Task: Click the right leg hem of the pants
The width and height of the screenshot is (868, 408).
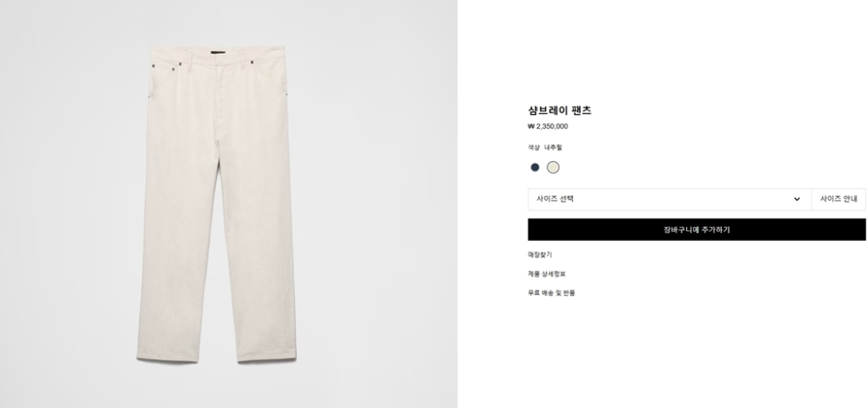Action: (267, 356)
